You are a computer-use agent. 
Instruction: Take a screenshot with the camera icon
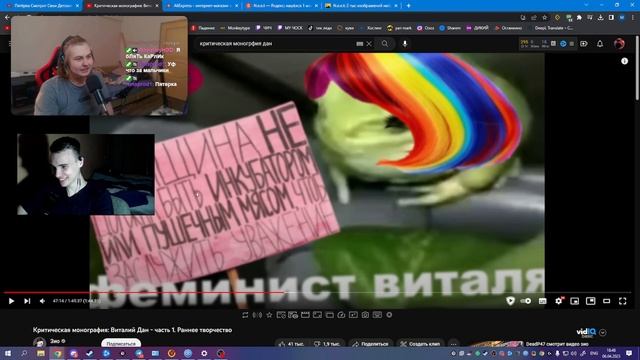pyautogui.click(x=365, y=315)
